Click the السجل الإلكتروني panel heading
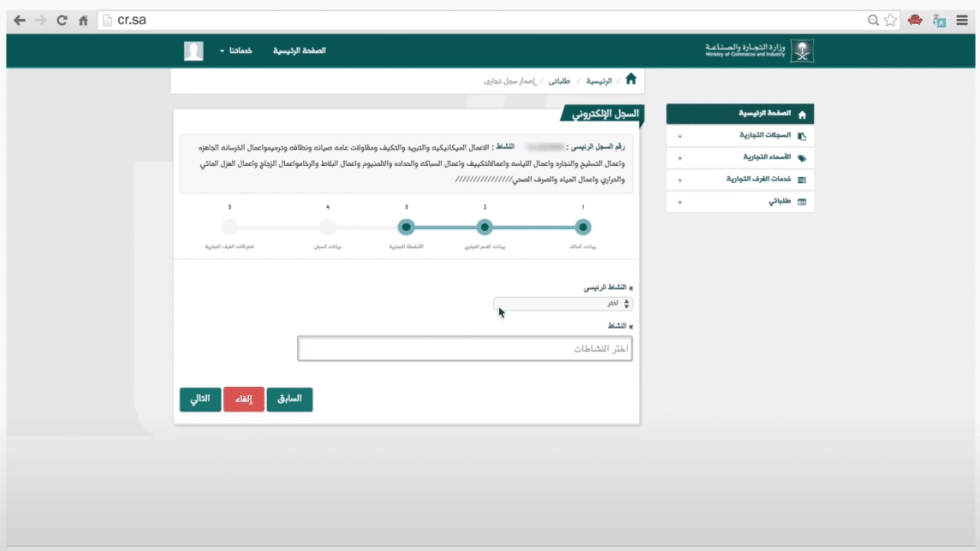This screenshot has height=551, width=980. point(605,114)
